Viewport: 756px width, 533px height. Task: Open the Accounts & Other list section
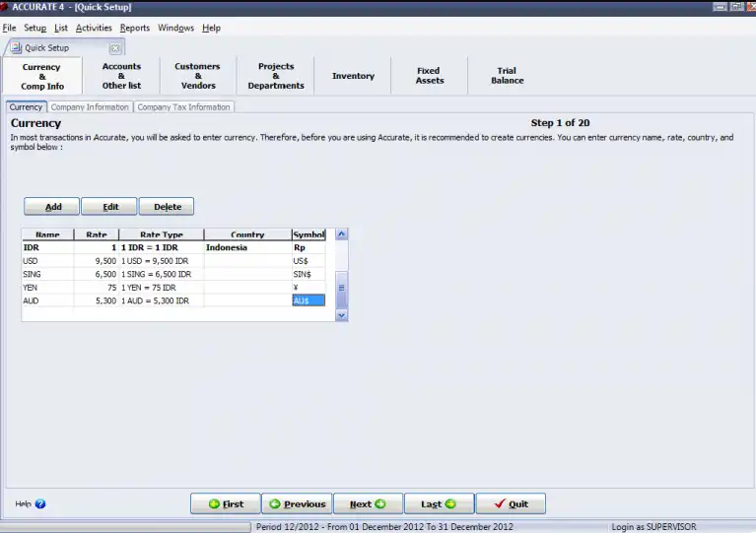click(x=121, y=76)
